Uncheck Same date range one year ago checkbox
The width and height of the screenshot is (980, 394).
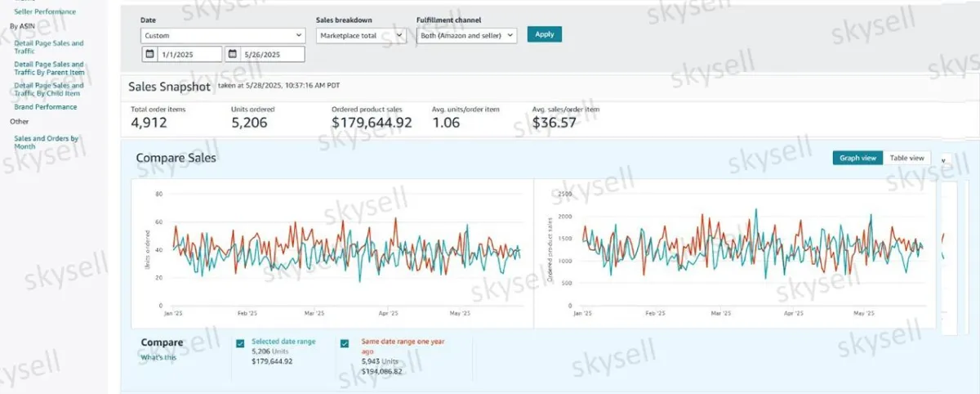(x=345, y=343)
